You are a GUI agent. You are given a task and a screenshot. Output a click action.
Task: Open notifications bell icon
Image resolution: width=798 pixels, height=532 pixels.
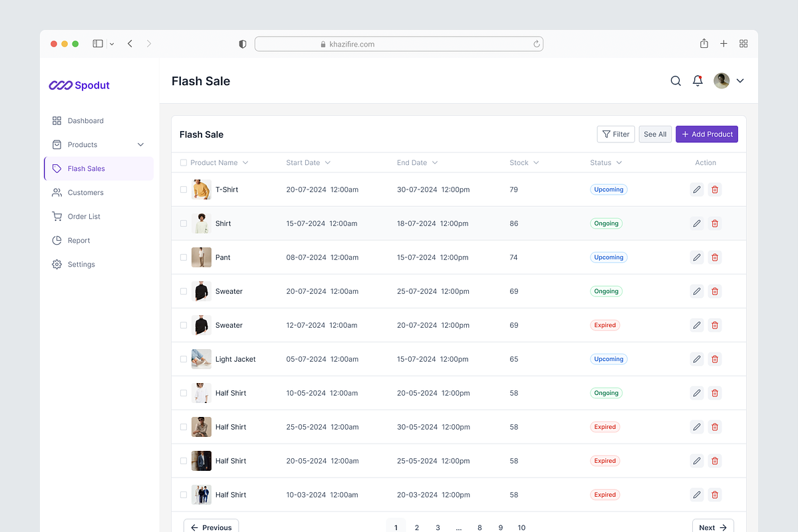(x=698, y=81)
